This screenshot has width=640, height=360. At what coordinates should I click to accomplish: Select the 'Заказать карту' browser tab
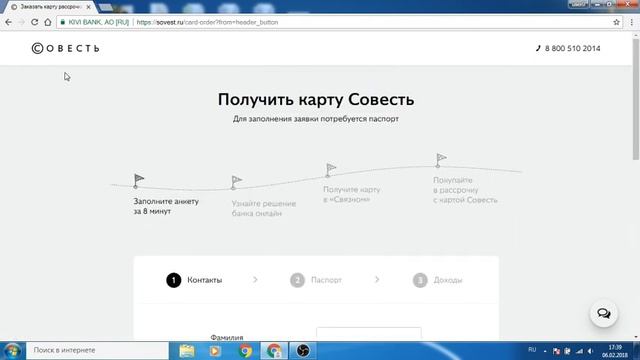click(x=50, y=7)
